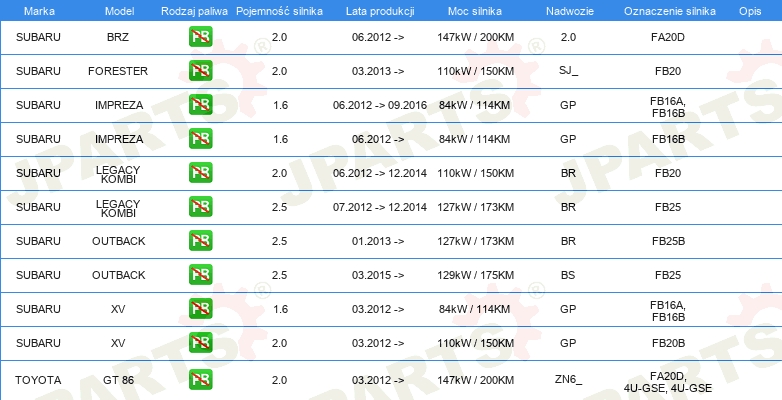Screen dimensions: 782x400
Task: Click the Nadwozie column header
Action: click(570, 11)
